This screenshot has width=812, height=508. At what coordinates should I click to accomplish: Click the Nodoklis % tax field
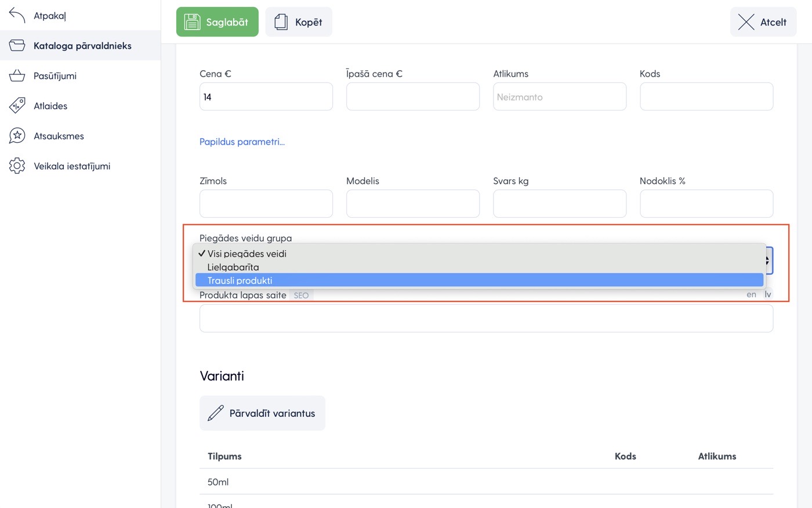click(706, 204)
